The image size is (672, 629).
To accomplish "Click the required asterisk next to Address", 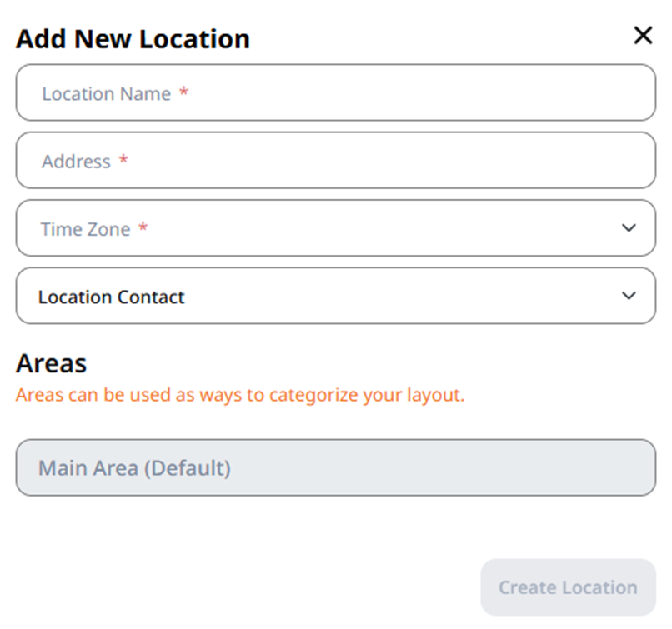I will click(x=123, y=160).
